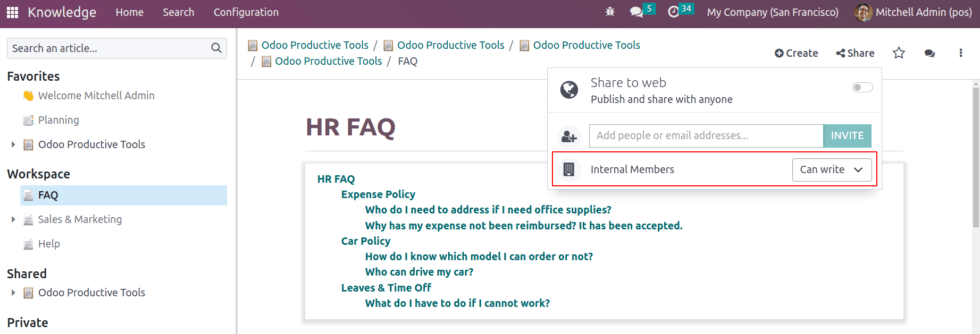Open article chatter comments icon
Image resolution: width=980 pixels, height=334 pixels.
[929, 53]
